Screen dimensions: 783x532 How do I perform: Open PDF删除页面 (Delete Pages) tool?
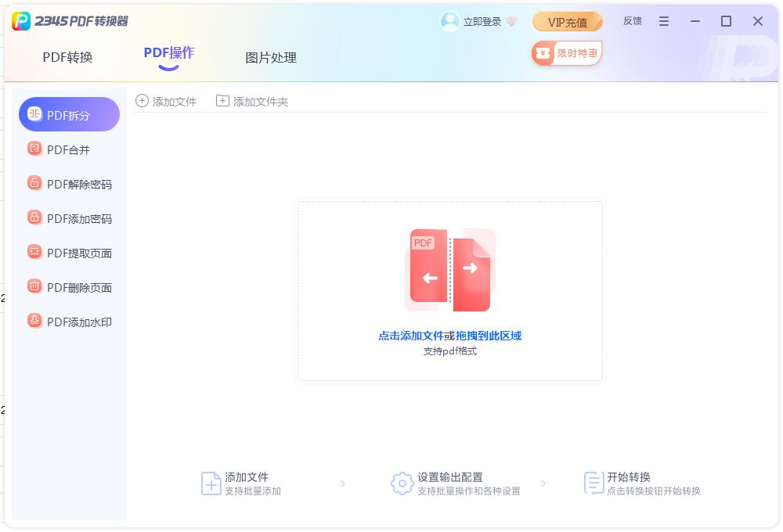click(34, 286)
